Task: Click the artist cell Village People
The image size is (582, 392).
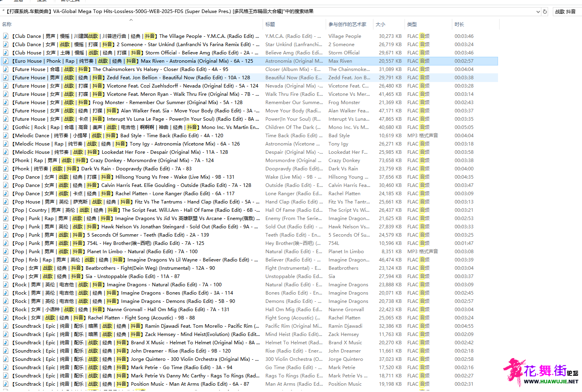Action: (x=345, y=36)
